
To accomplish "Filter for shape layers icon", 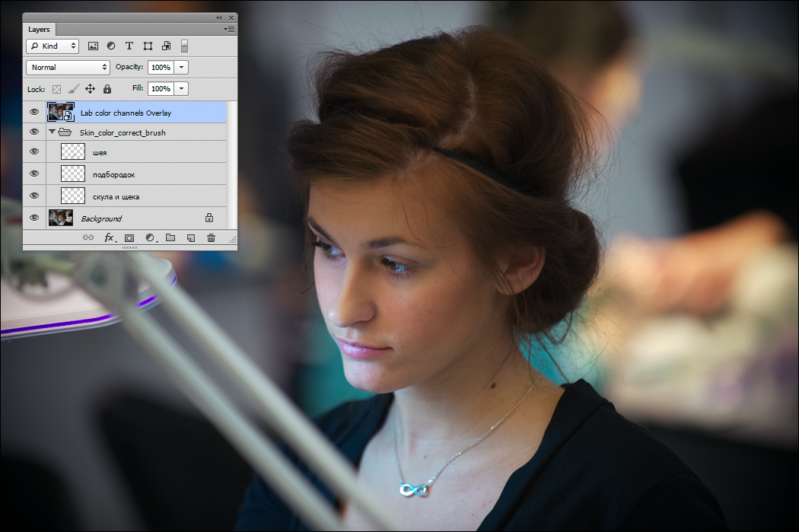I will (148, 46).
